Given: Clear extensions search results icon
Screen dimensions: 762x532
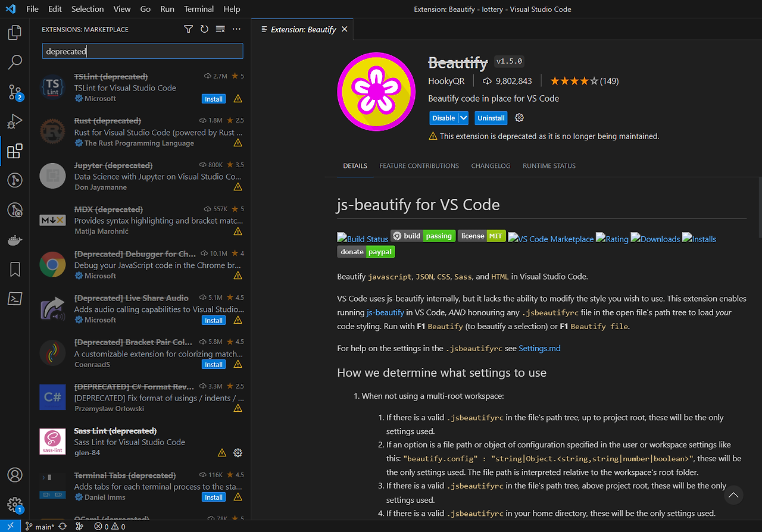Looking at the screenshot, I should [x=220, y=29].
